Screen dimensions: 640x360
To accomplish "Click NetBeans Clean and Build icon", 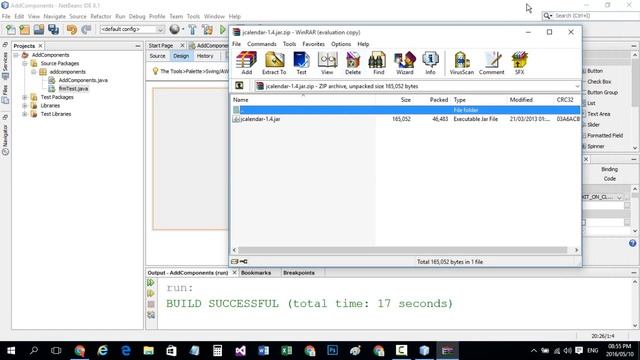I will point(207,29).
